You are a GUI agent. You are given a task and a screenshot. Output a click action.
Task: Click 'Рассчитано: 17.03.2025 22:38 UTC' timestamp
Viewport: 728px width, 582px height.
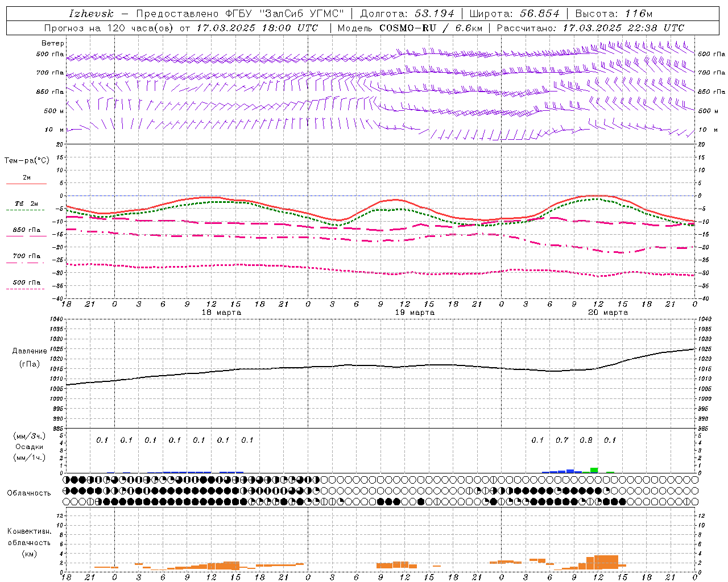coord(590,28)
